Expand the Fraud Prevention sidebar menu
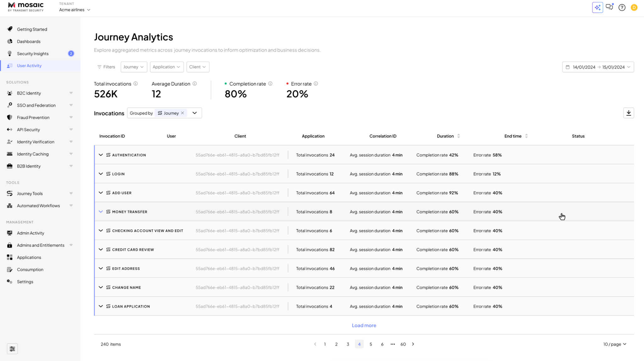Viewport: 644px width, 361px height. coord(33,117)
